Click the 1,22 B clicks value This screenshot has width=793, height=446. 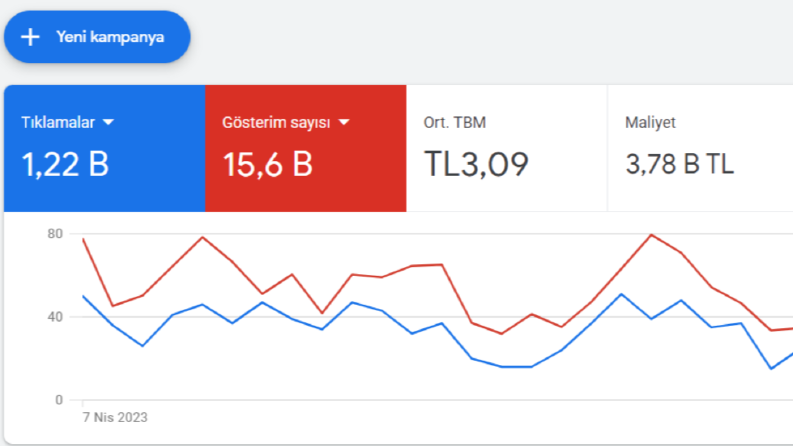(65, 164)
